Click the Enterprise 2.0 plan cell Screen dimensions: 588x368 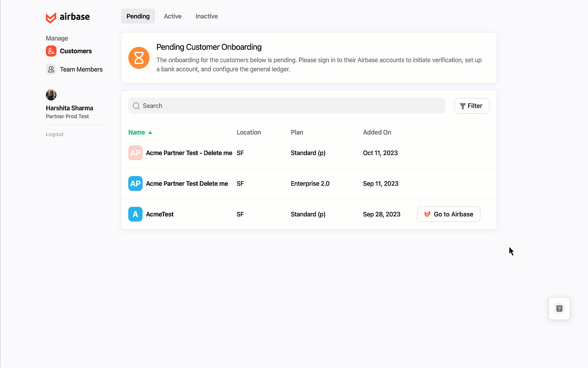click(310, 184)
